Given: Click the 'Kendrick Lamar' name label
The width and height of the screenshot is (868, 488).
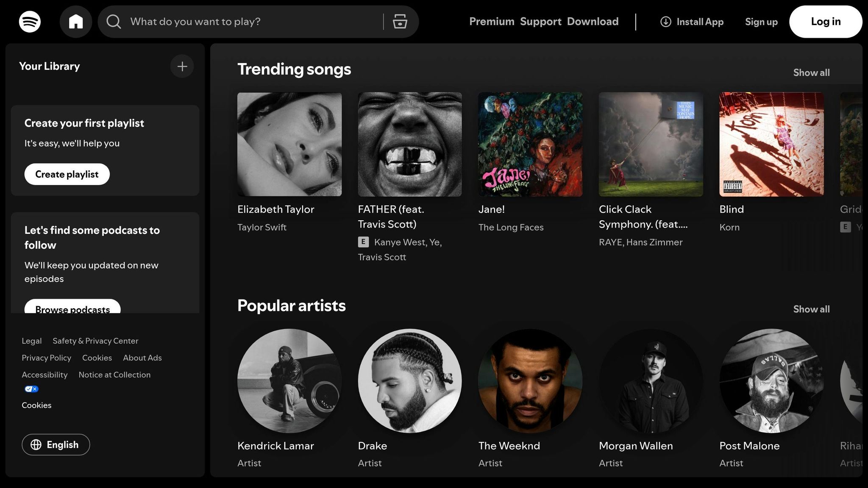Looking at the screenshot, I should (x=275, y=446).
